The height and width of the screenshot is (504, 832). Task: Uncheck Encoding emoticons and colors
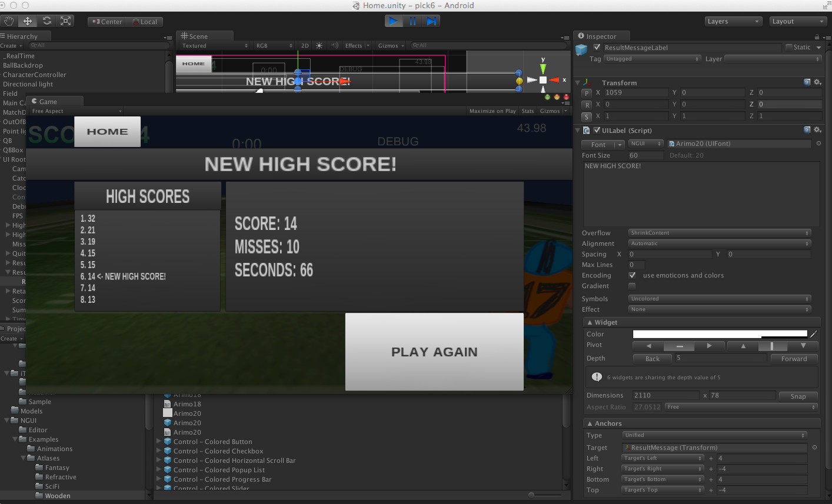[x=632, y=275]
